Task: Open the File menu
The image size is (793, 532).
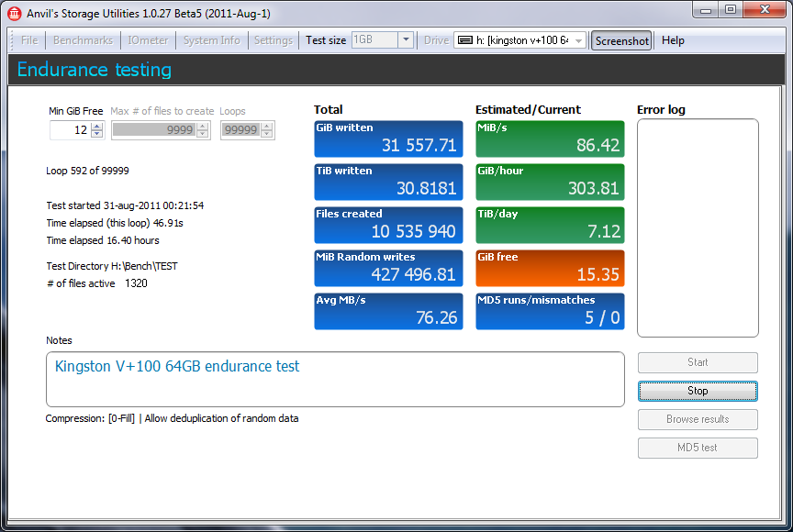Action: tap(29, 40)
